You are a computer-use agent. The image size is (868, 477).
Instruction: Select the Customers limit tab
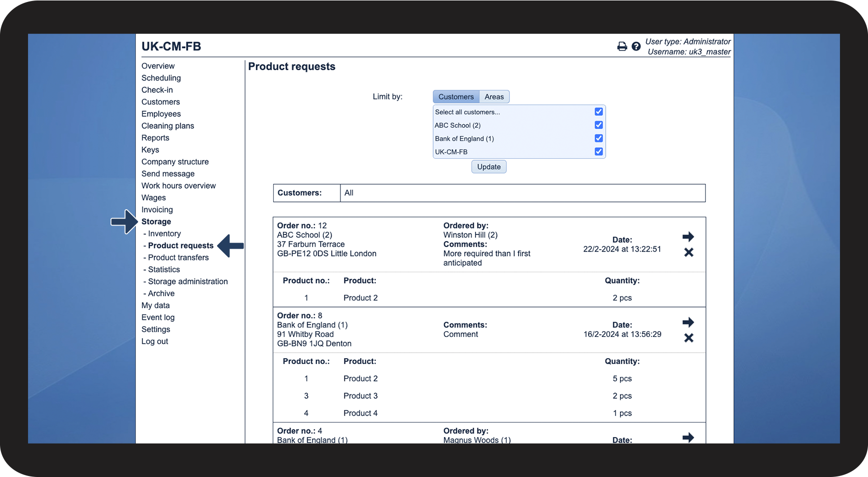(456, 97)
